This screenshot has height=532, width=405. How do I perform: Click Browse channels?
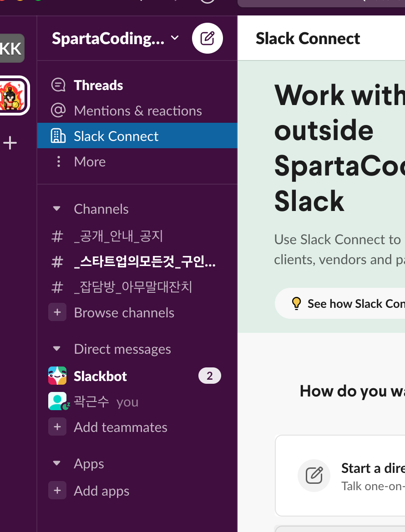(124, 312)
